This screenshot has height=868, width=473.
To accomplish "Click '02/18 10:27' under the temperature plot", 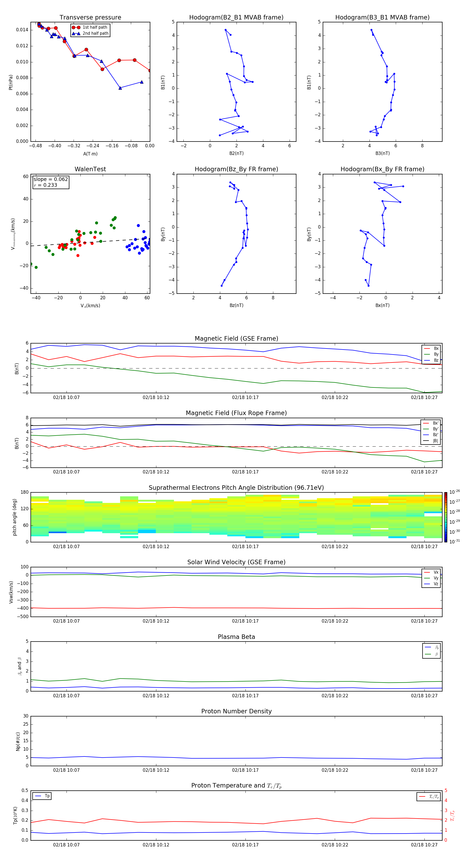I will (424, 845).
